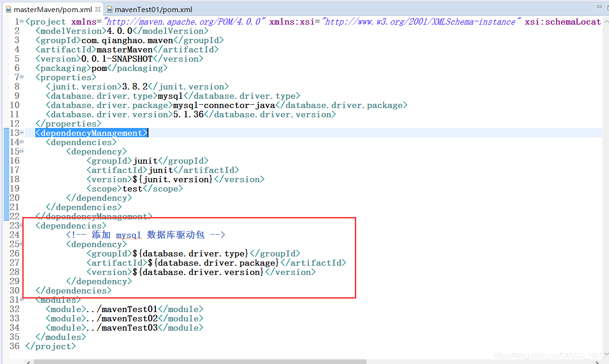Click the Maven file icon on mavenTest01/pom.xml tab
This screenshot has width=609, height=364.
point(110,9)
